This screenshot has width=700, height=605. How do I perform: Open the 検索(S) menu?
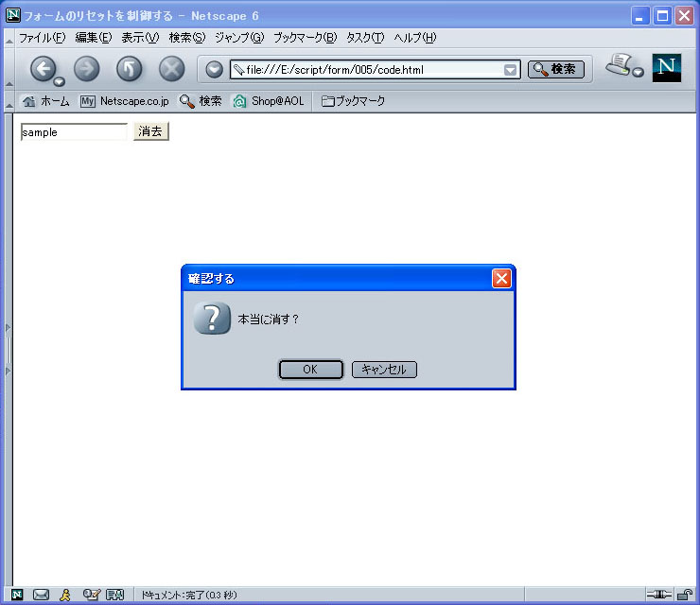pyautogui.click(x=187, y=38)
